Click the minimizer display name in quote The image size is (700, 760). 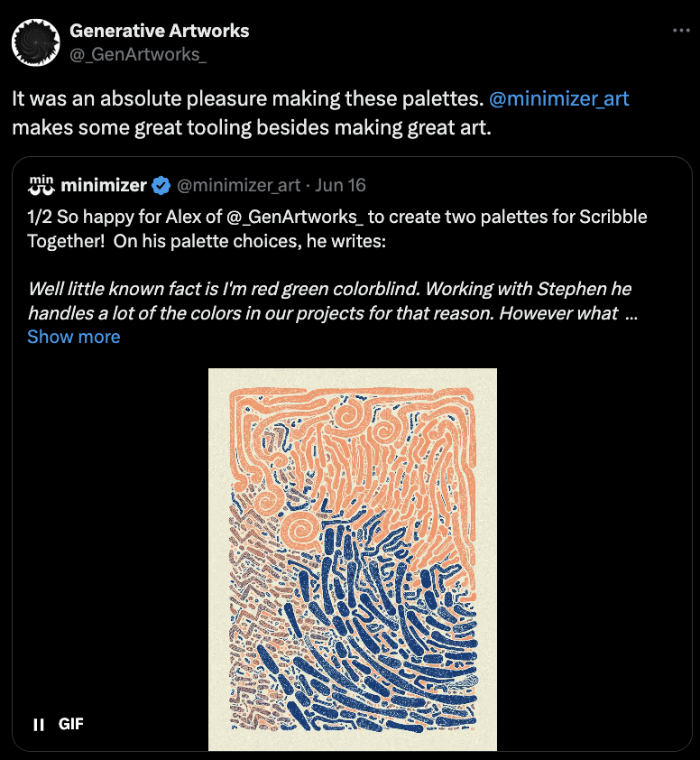[x=104, y=186]
